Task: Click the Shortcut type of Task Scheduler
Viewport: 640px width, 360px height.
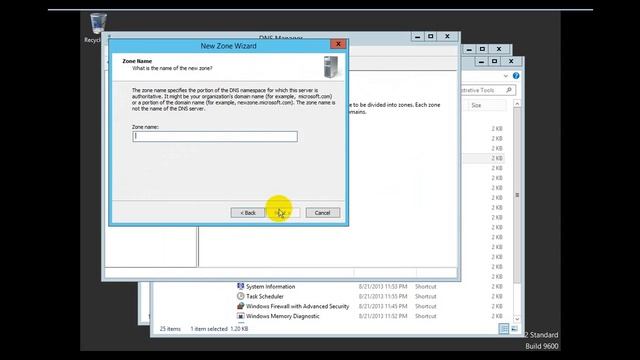Action: click(x=426, y=296)
